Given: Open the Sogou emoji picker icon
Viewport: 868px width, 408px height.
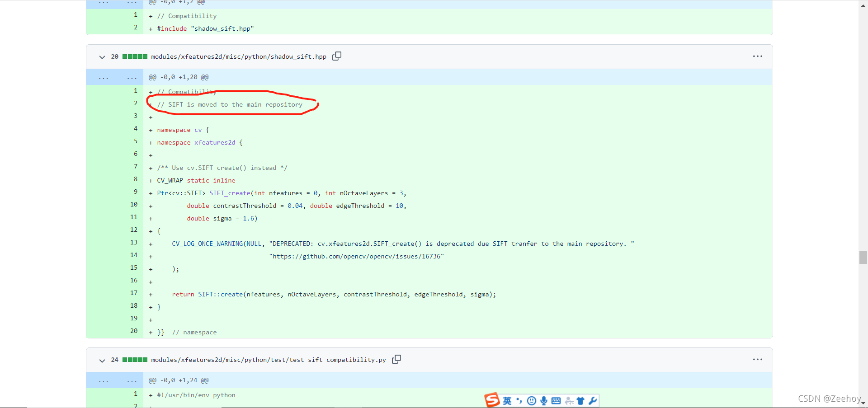Looking at the screenshot, I should [x=532, y=400].
